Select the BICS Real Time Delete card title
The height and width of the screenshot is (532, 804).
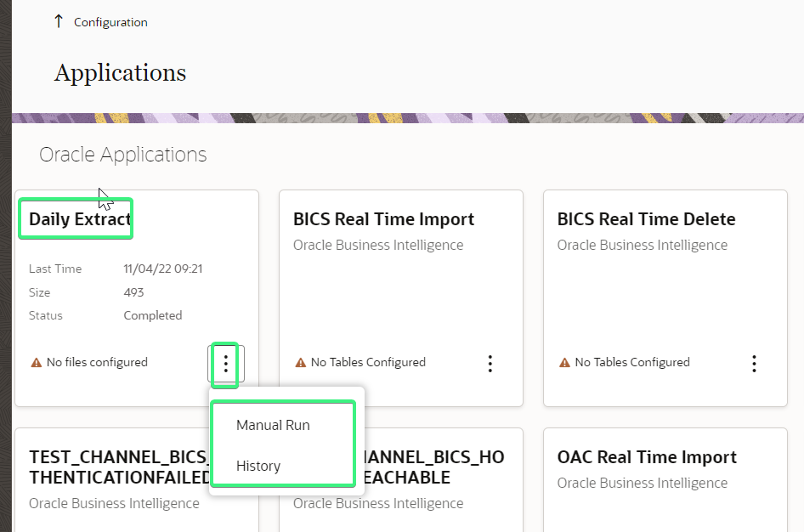tap(646, 219)
